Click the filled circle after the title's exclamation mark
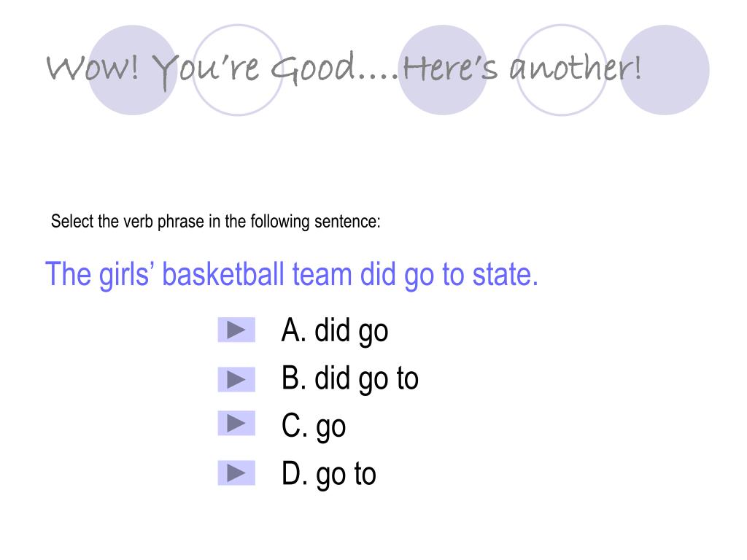 pyautogui.click(x=665, y=70)
